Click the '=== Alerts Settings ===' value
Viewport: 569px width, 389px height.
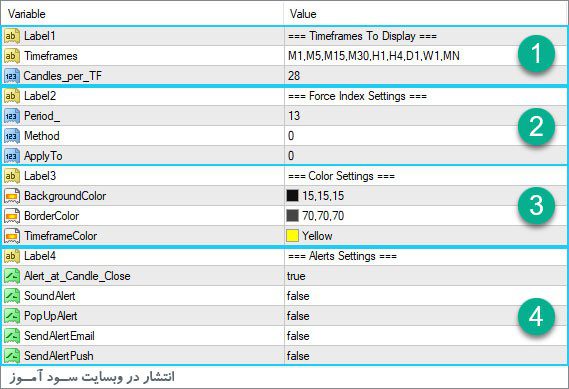[x=343, y=256]
